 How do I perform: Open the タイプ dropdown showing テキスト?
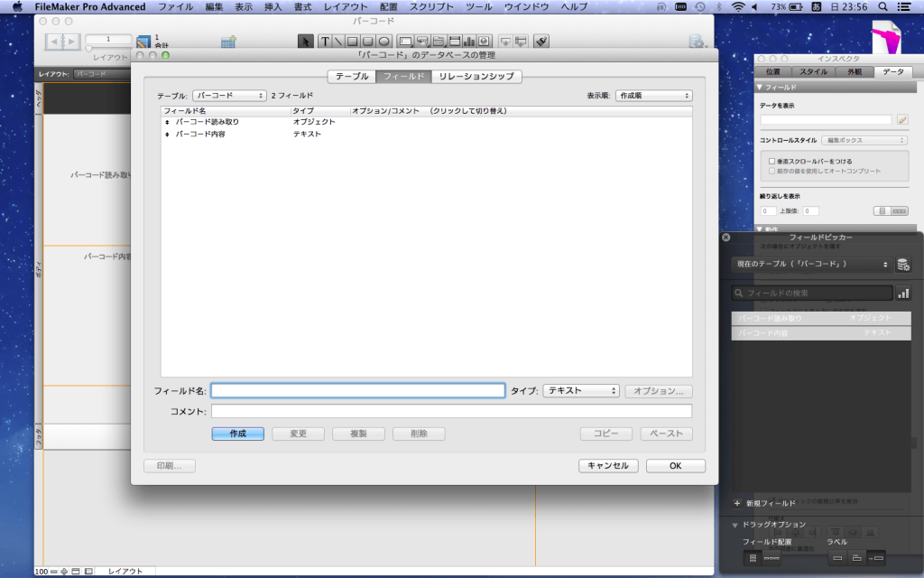point(580,390)
